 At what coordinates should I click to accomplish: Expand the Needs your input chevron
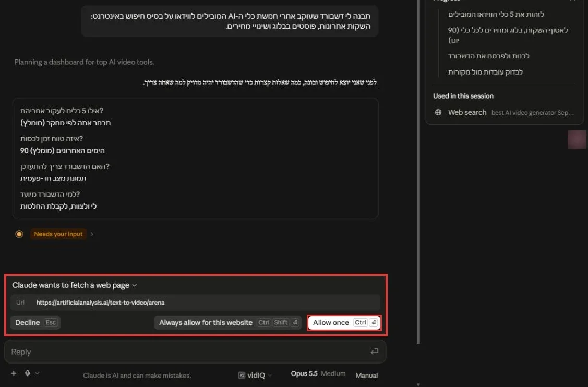click(92, 234)
